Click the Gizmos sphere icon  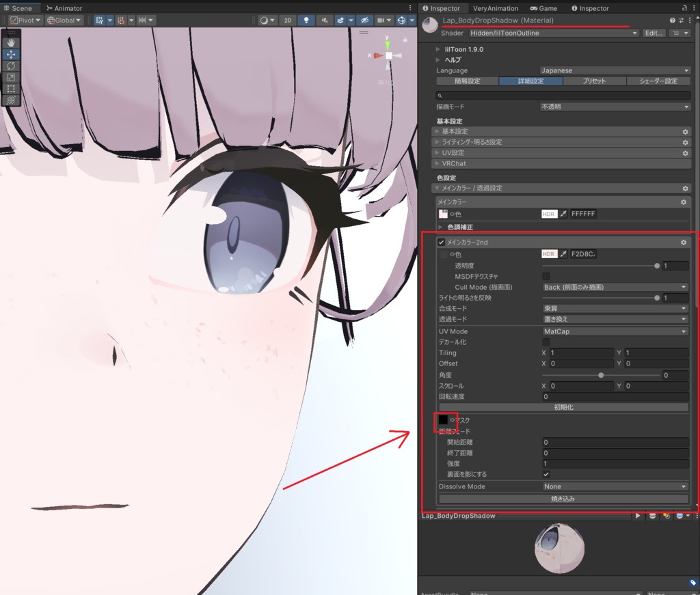(x=401, y=20)
